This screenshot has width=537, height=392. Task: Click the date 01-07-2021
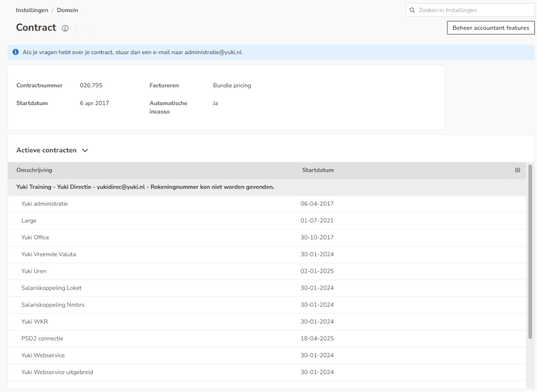(x=317, y=221)
